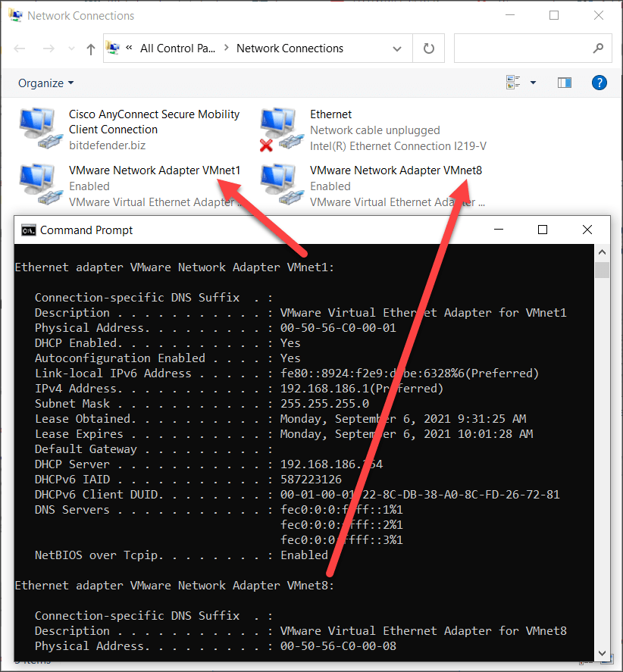Click the MAC address 00-50-56-C0-00-08
This screenshot has height=672, width=623.
coord(338,645)
